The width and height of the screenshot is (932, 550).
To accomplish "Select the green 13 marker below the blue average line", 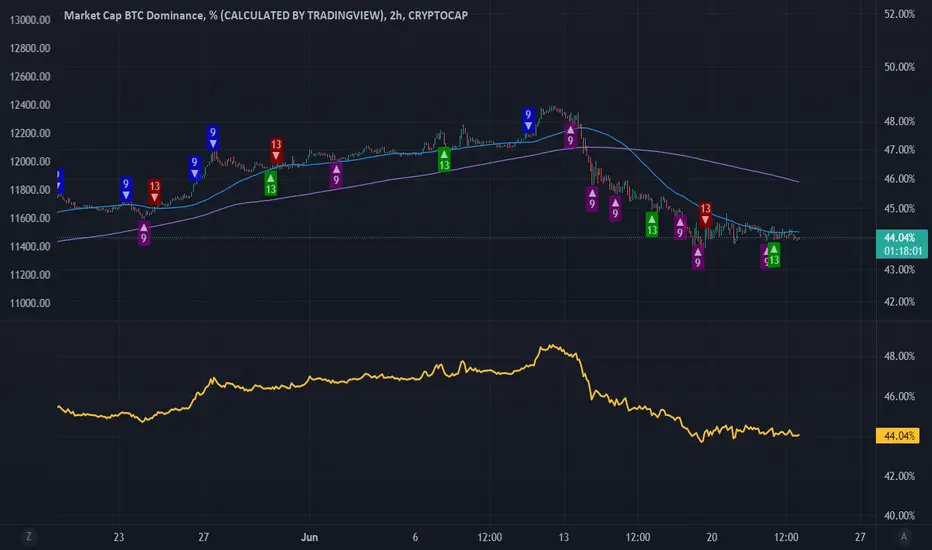I will (270, 184).
